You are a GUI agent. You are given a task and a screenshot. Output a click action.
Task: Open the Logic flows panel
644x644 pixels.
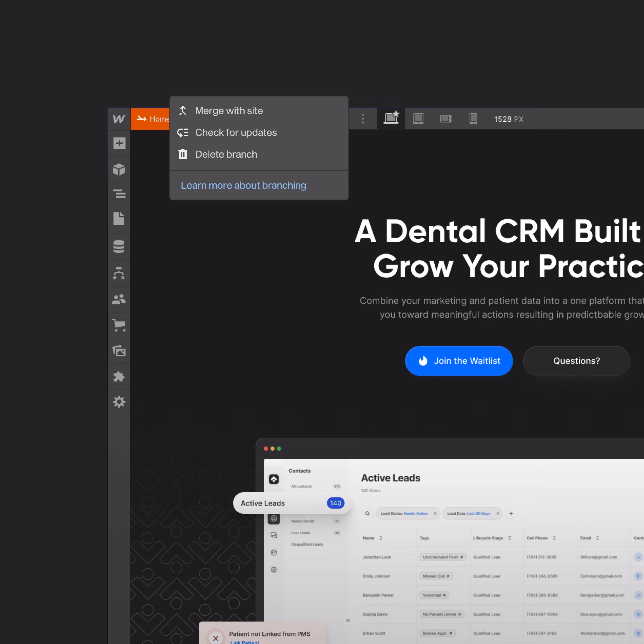coord(119,273)
